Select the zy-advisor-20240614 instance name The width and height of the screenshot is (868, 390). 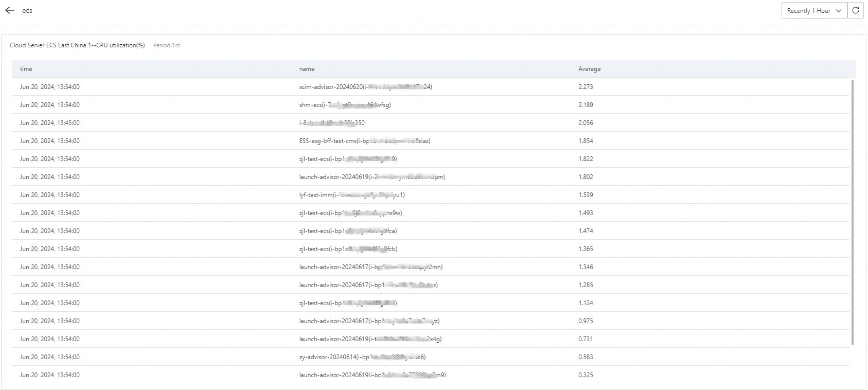(362, 357)
